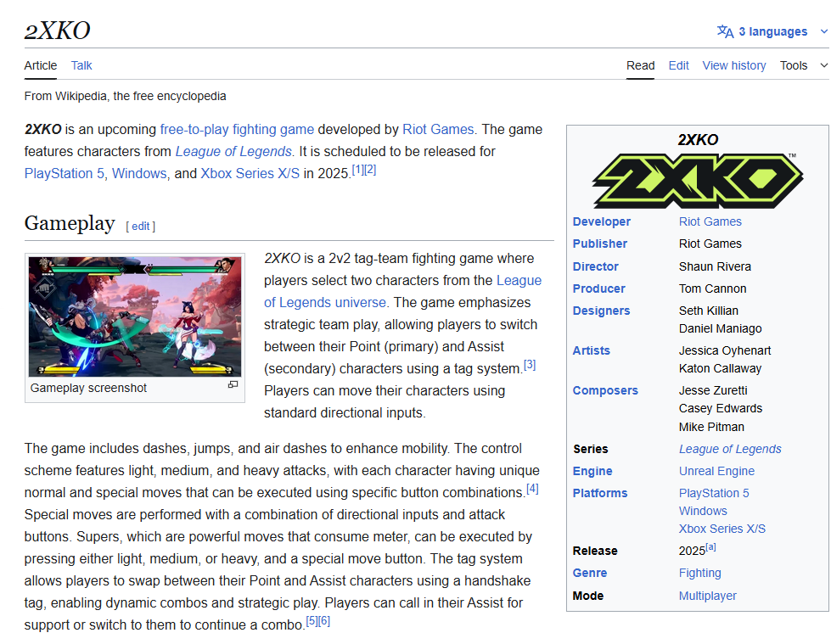Open the Fighting genre link

700,573
